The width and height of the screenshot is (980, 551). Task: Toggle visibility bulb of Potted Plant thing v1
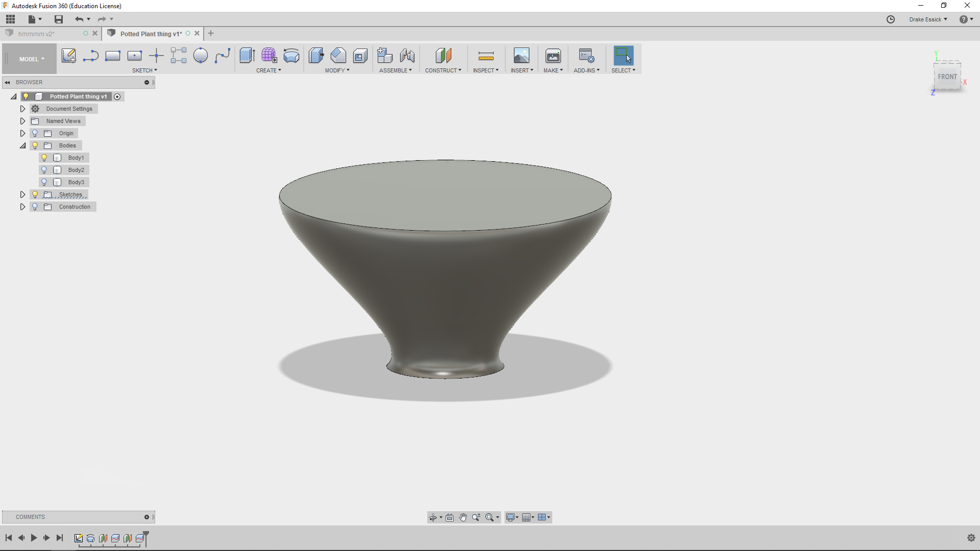(26, 96)
